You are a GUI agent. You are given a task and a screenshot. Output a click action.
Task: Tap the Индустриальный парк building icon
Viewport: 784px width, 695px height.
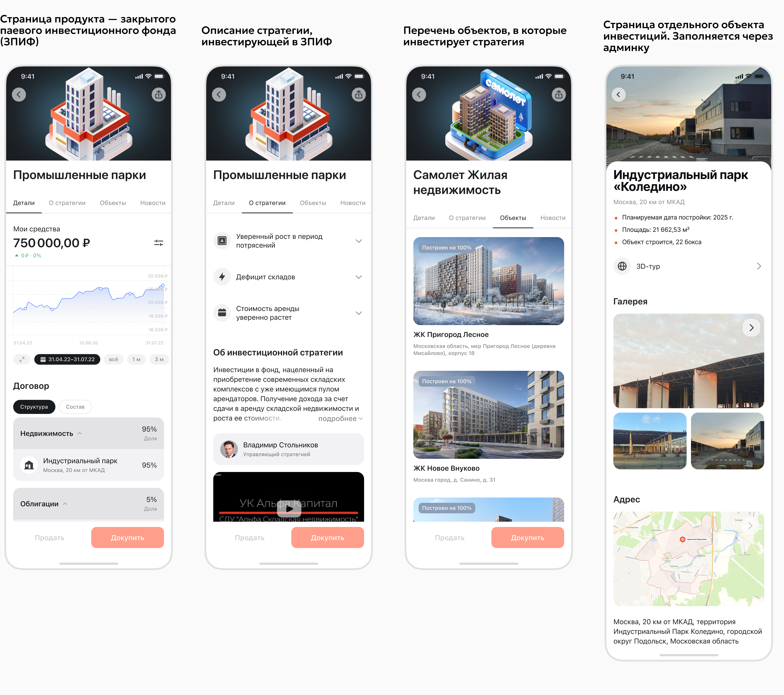pyautogui.click(x=29, y=465)
